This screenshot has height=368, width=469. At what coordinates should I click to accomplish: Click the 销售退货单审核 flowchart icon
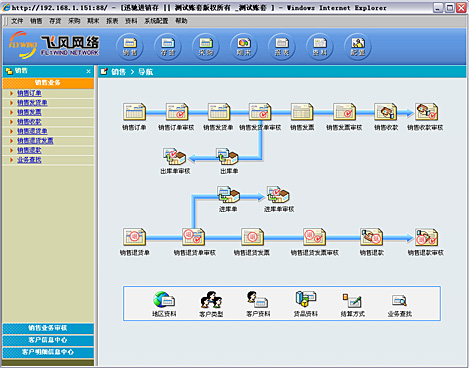pos(194,237)
